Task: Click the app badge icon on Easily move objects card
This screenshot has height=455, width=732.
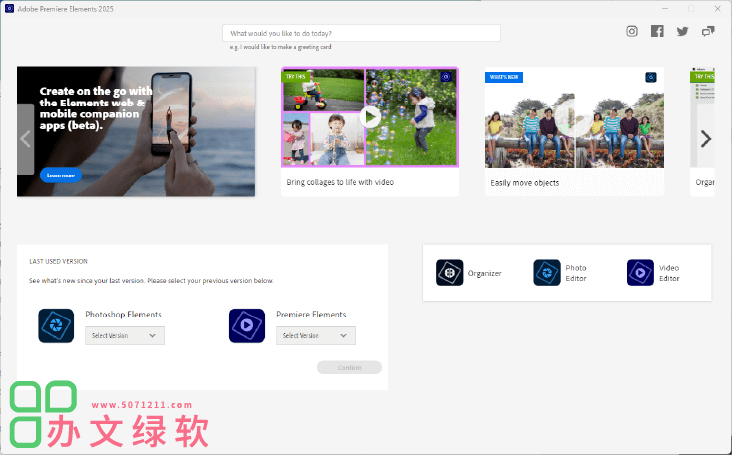Action: pyautogui.click(x=651, y=77)
